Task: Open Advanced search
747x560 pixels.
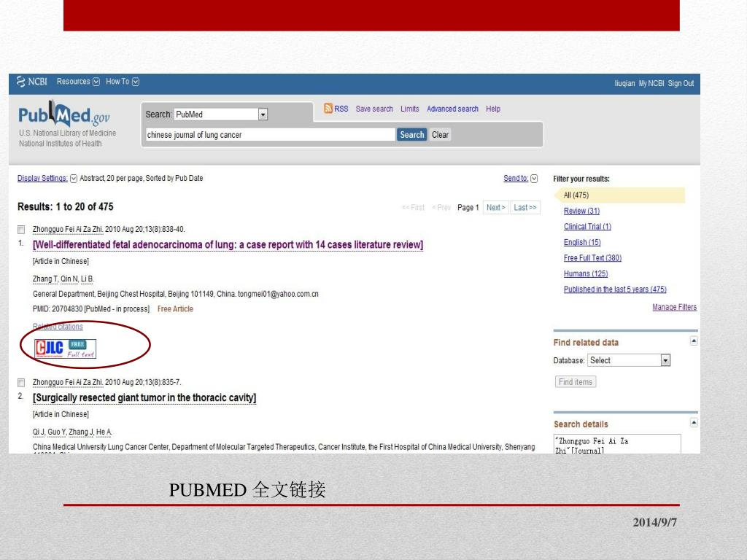Action: (x=452, y=109)
